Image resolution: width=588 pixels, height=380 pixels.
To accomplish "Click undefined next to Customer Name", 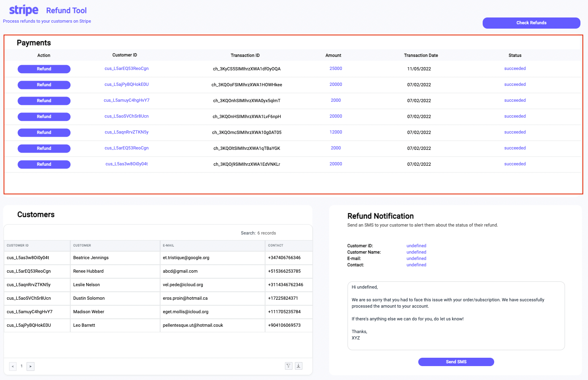I will (416, 252).
